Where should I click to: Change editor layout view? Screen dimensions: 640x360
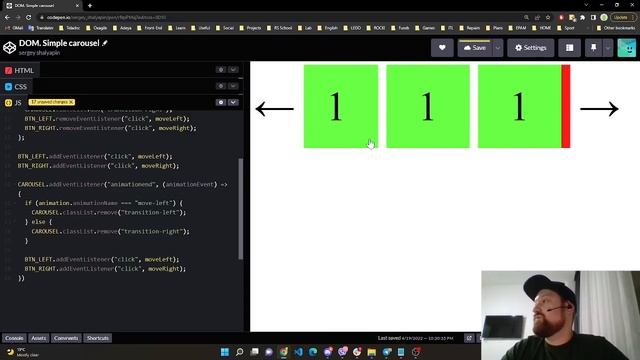click(569, 48)
